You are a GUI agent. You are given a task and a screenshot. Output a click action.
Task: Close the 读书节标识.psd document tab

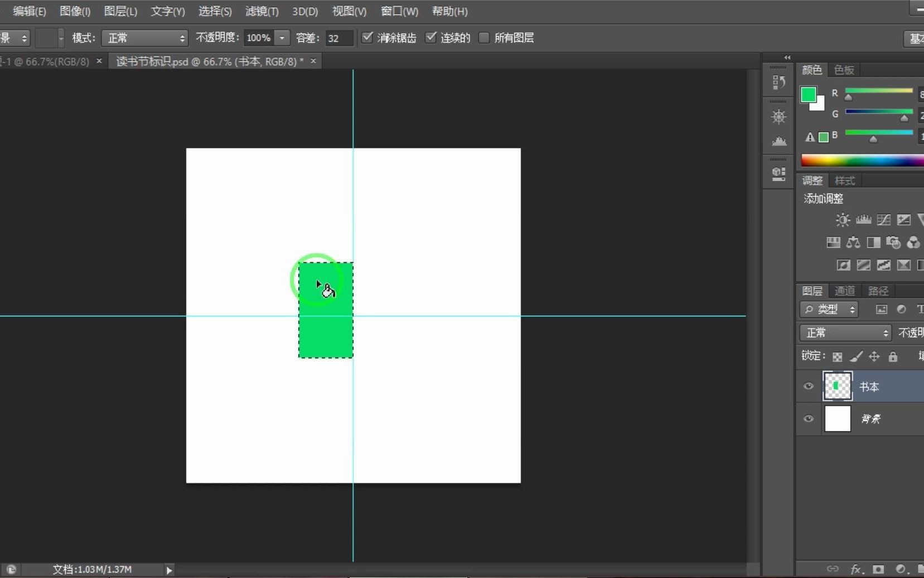tap(313, 61)
